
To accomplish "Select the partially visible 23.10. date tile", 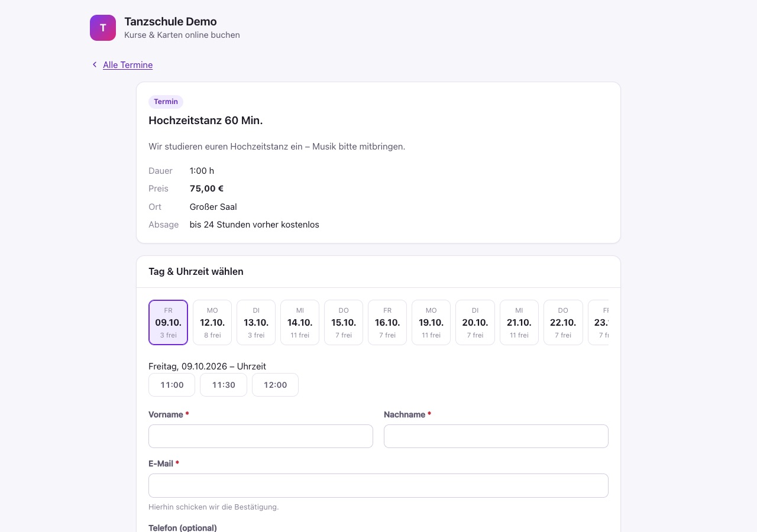I will [x=599, y=322].
